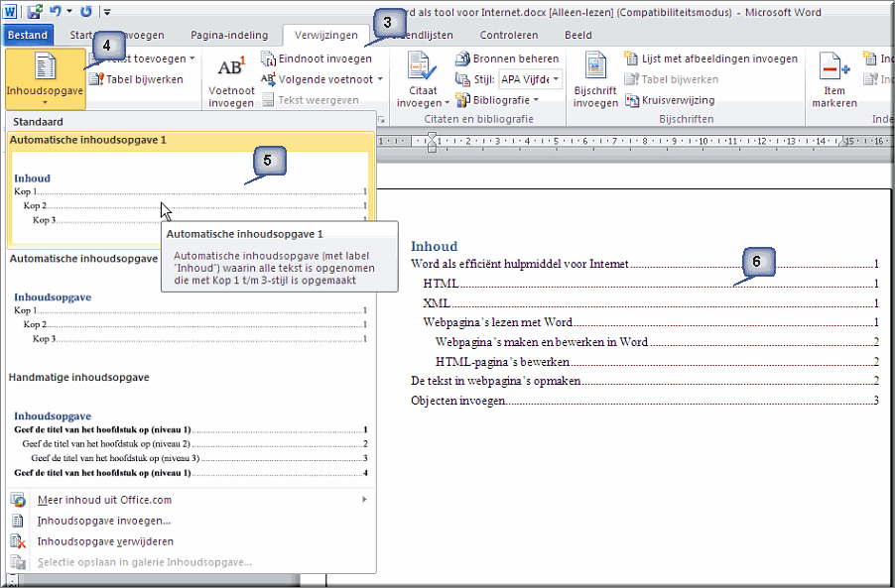Click the Inhoud heading in document

tap(435, 246)
